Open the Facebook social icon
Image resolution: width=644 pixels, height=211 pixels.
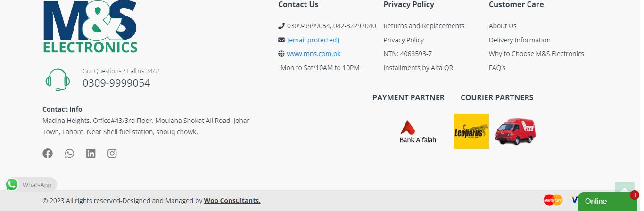click(48, 154)
